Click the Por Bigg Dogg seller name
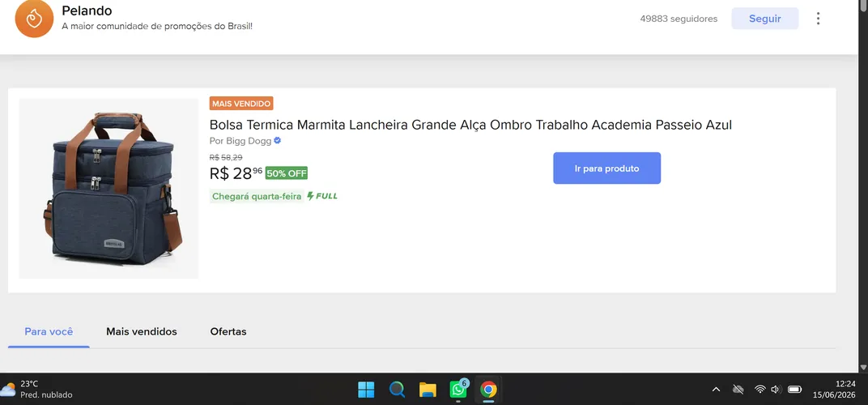Viewport: 868px width, 405px height. (x=240, y=141)
